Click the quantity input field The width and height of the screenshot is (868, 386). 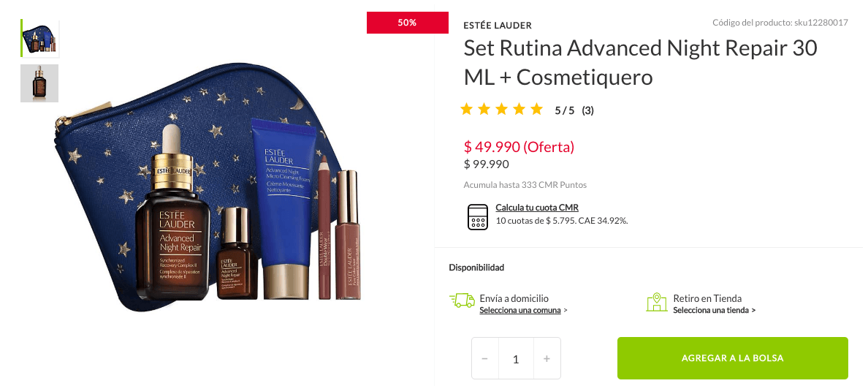click(516, 359)
